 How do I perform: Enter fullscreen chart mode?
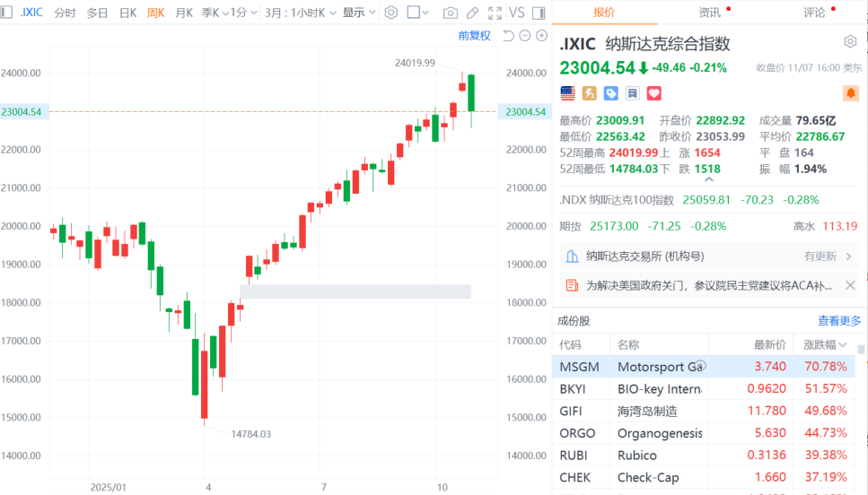point(495,13)
